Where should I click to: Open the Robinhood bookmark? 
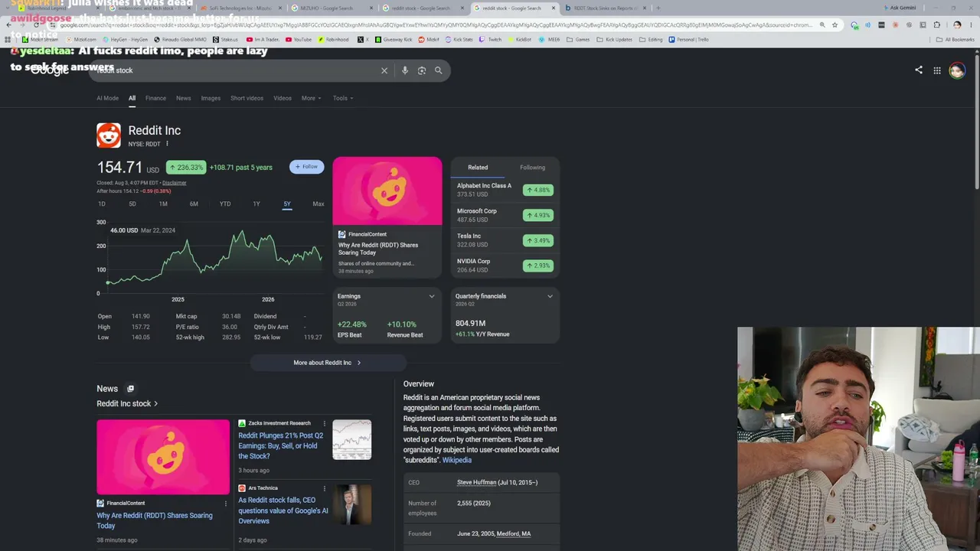(333, 40)
